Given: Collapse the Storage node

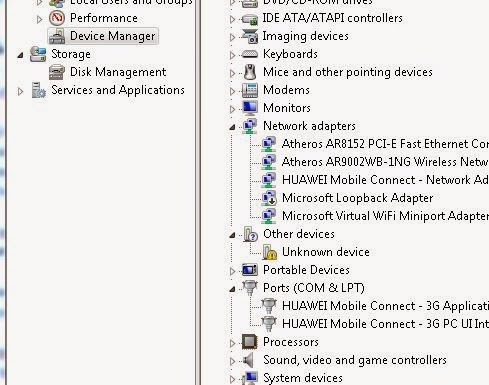Looking at the screenshot, I should click(x=21, y=55).
